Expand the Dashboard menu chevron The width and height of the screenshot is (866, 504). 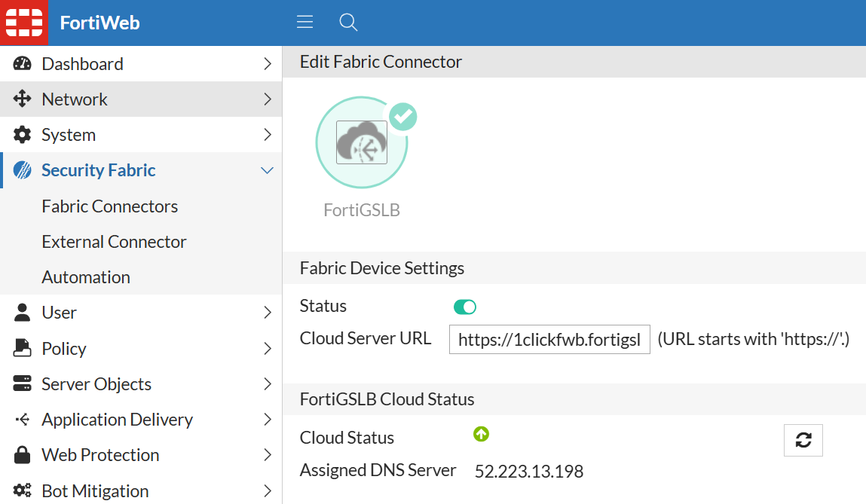(268, 64)
